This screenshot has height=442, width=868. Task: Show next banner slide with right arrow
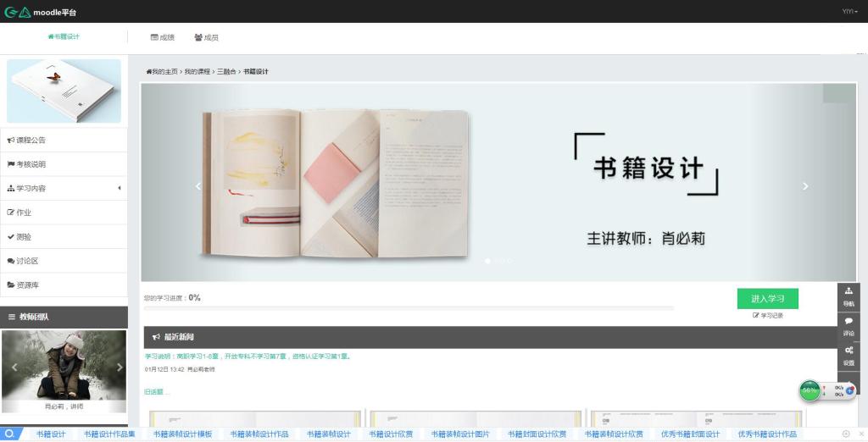click(805, 186)
